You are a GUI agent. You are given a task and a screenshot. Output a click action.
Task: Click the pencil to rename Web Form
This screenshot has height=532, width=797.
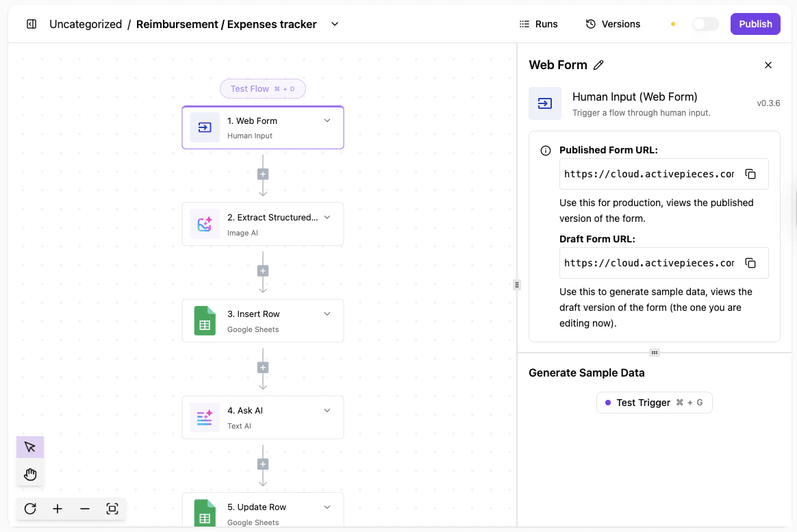pos(598,64)
